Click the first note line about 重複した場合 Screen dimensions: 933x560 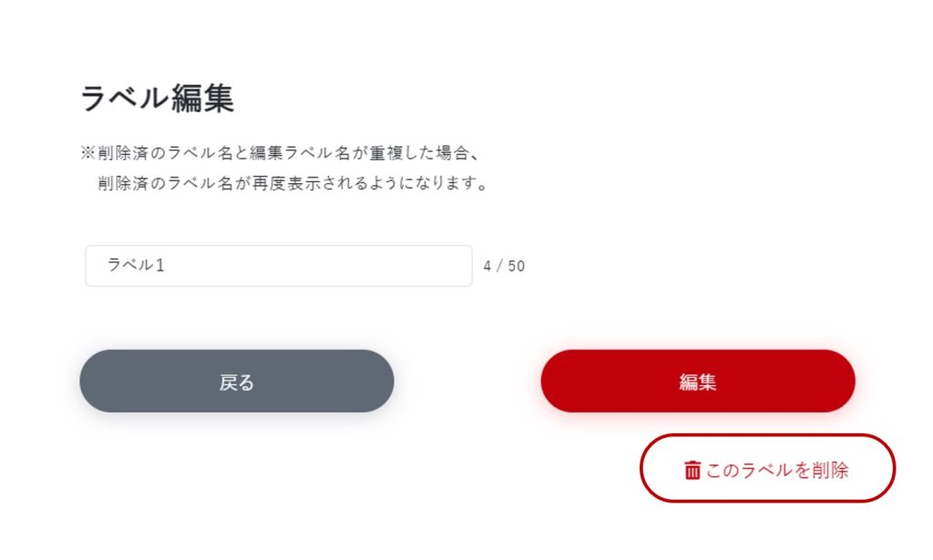[280, 153]
